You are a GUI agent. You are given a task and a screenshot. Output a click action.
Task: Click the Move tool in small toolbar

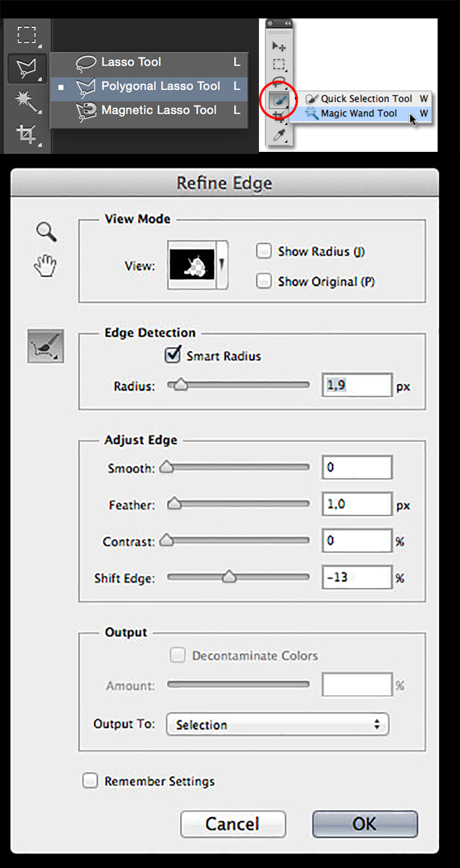[279, 47]
